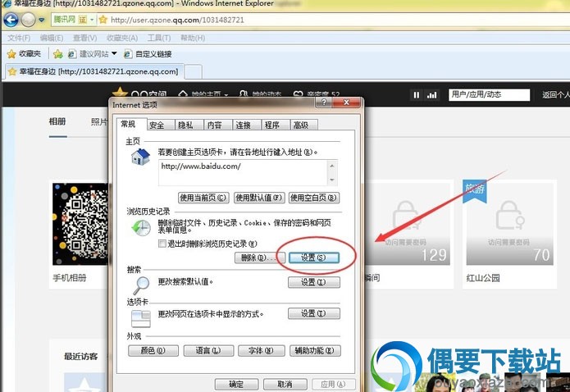Viewport: 570px width, 392px height.
Task: Click the pause icon in Qzone header
Action: click(417, 95)
